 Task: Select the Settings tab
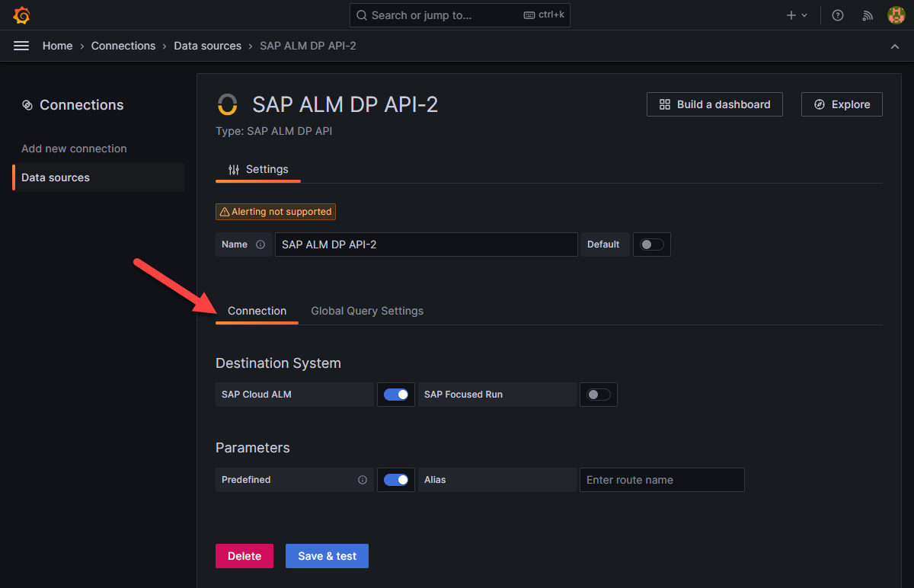tap(258, 169)
